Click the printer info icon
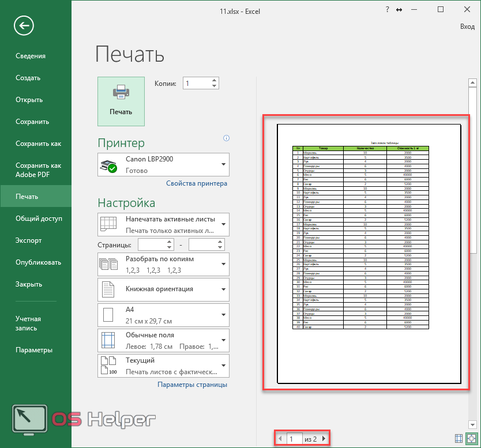Image resolution: width=481 pixels, height=448 pixels. click(x=226, y=138)
